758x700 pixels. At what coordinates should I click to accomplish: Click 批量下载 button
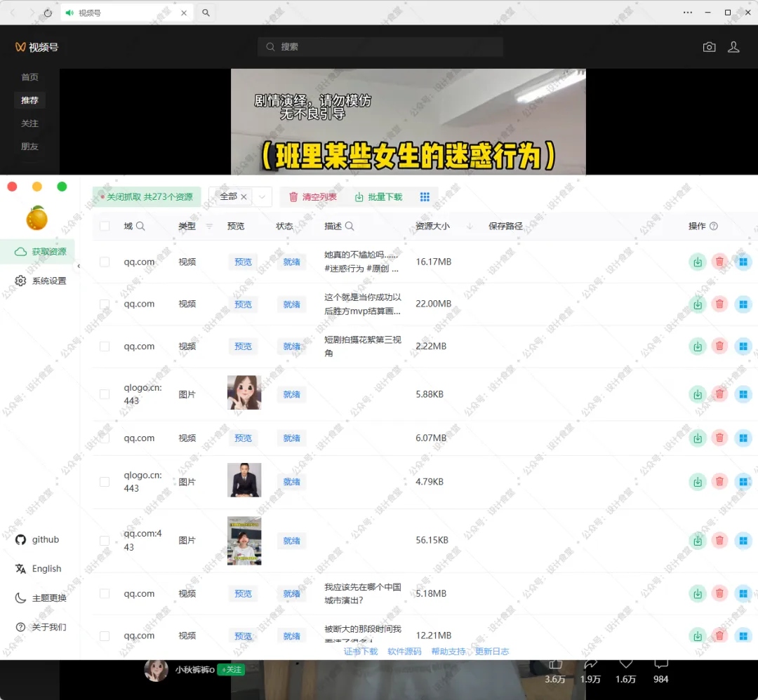click(379, 196)
